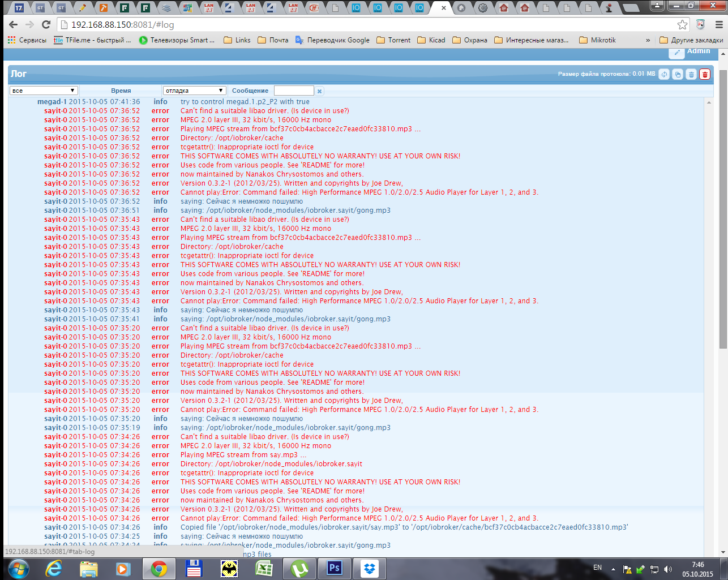The height and width of the screenshot is (580, 728).
Task: Close the active browser tab
Action: click(444, 8)
